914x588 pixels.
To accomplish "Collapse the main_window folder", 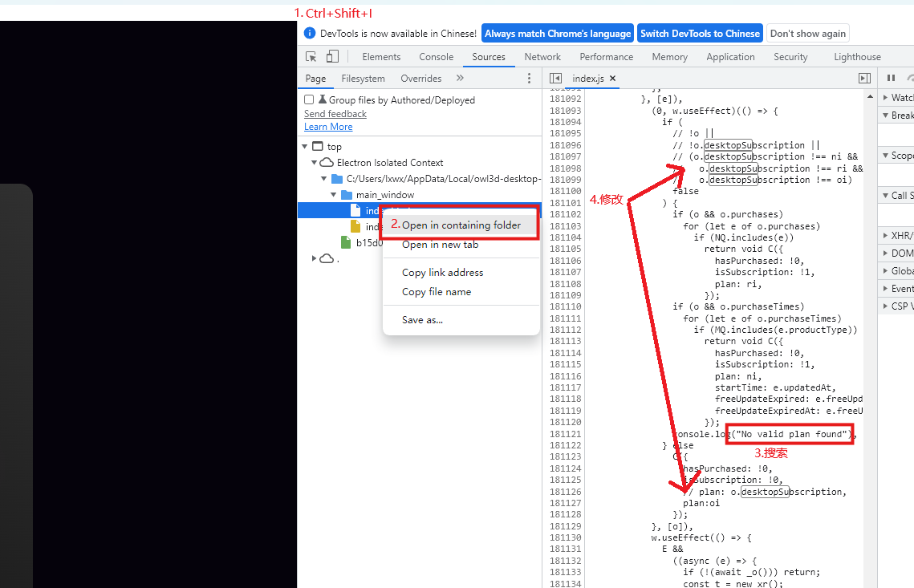I will [x=334, y=195].
